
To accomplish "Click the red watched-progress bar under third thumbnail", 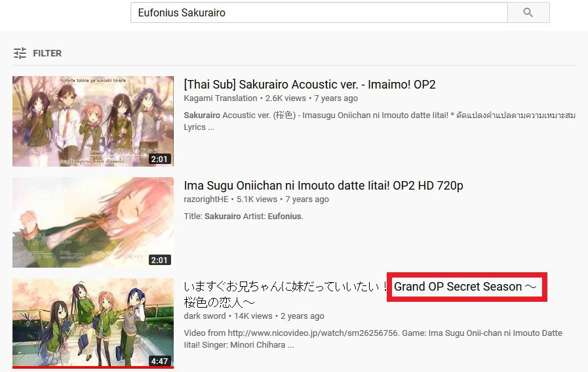I will [93, 367].
